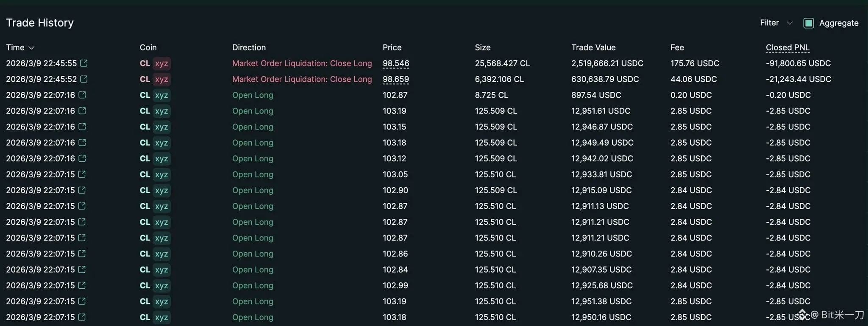
Task: Open explorer link icon in 12,910.26 USDC row
Action: [82, 254]
